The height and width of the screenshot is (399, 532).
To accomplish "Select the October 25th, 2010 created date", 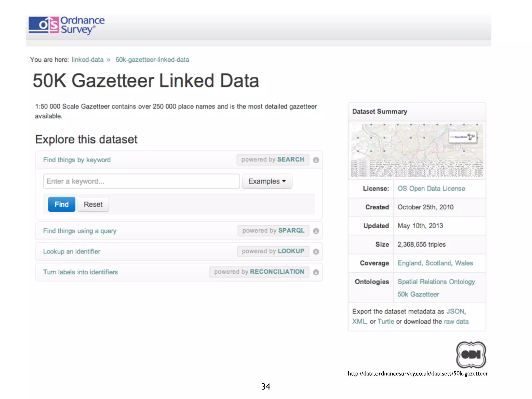I will [425, 207].
